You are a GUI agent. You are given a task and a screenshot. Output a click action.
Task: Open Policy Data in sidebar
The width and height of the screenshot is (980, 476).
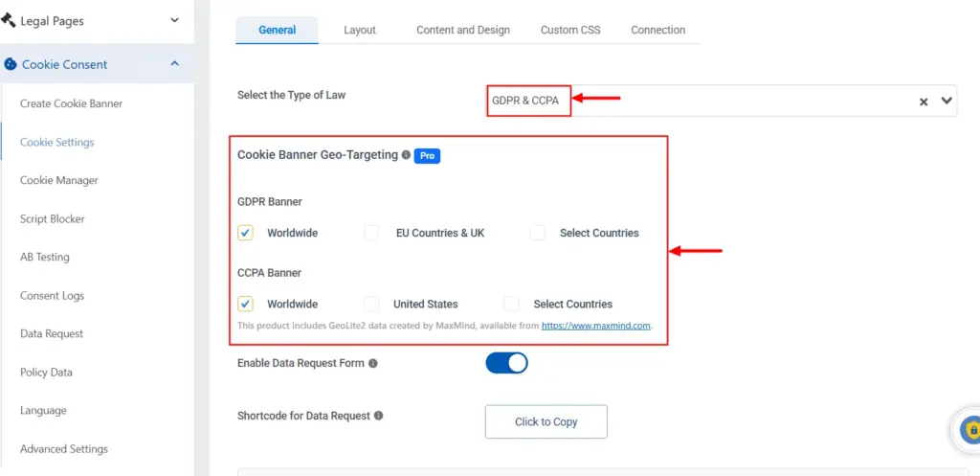pyautogui.click(x=46, y=373)
